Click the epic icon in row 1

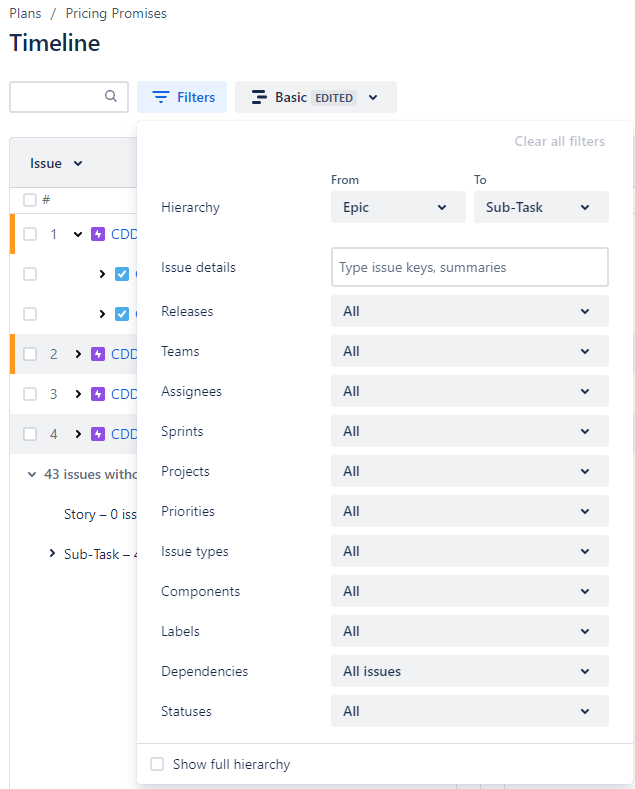pos(98,234)
